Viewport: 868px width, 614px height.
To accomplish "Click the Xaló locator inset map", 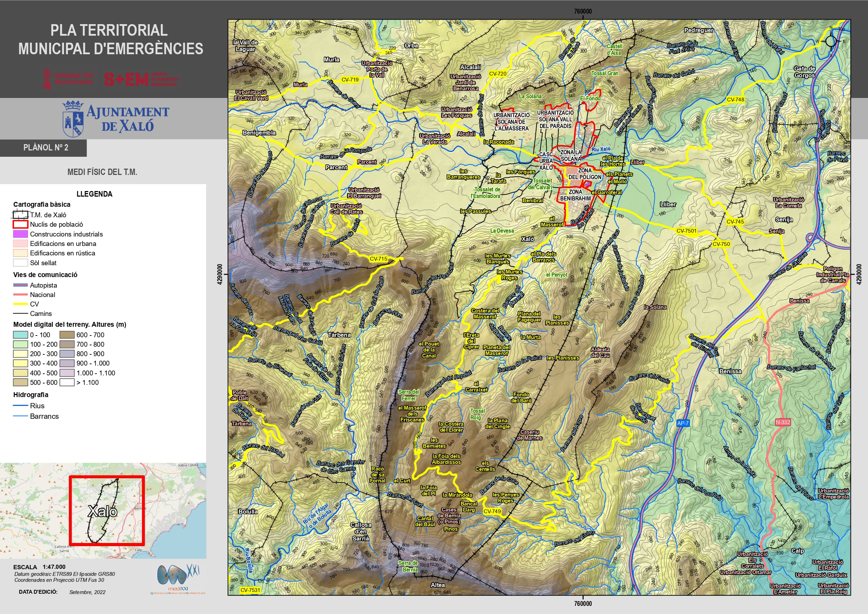I will (103, 511).
